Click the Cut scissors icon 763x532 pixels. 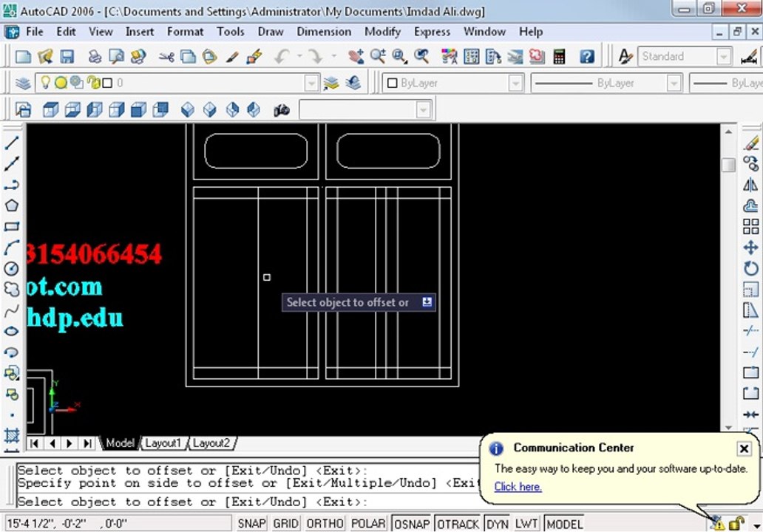pos(166,56)
